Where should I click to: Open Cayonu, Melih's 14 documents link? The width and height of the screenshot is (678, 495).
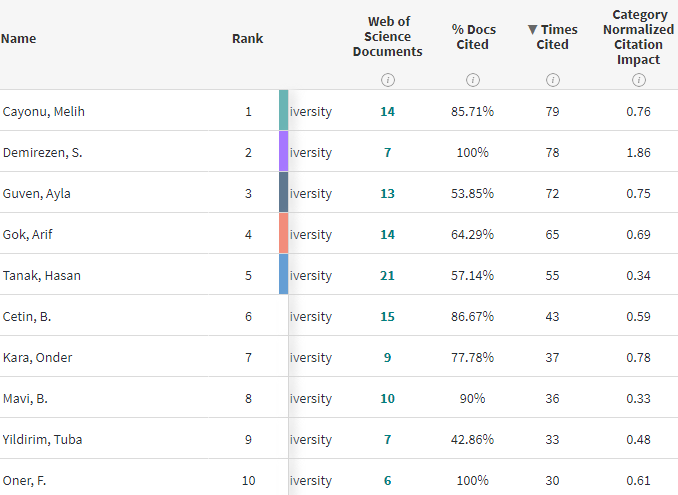[x=388, y=111]
